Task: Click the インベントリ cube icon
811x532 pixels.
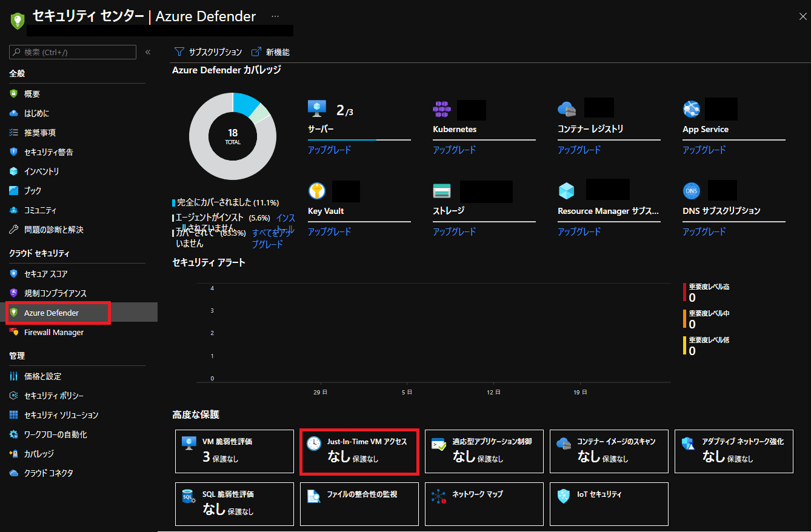Action: [14, 171]
